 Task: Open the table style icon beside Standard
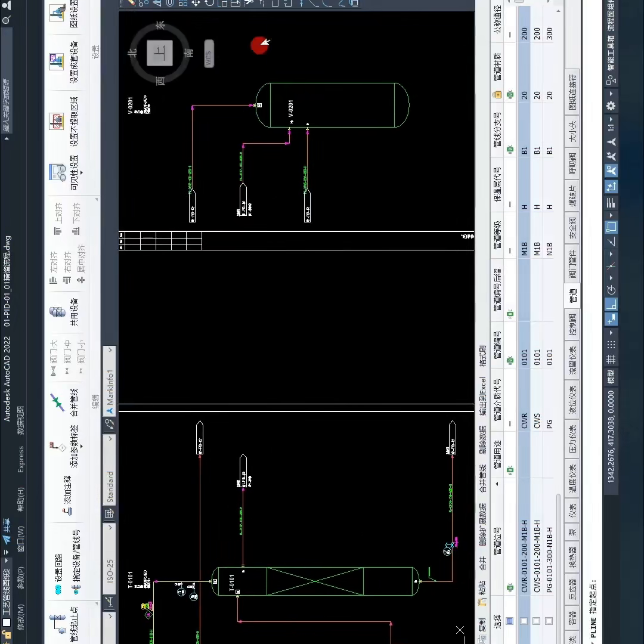tap(109, 513)
